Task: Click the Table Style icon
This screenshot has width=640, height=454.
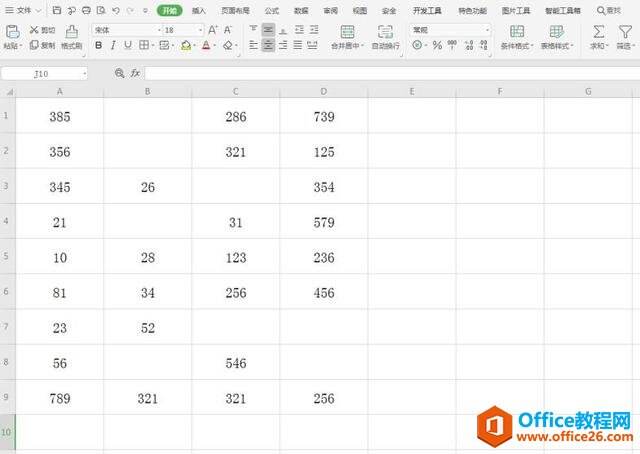Action: coord(556,31)
